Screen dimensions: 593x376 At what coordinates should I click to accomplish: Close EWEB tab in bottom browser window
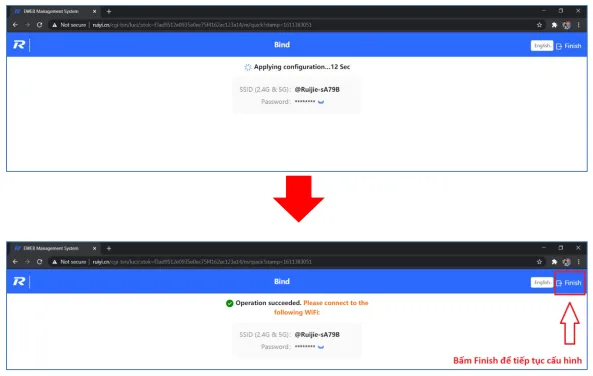[95, 249]
